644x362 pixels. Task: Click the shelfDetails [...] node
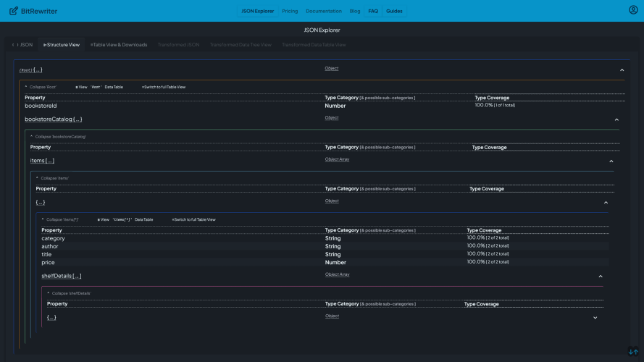click(61, 276)
